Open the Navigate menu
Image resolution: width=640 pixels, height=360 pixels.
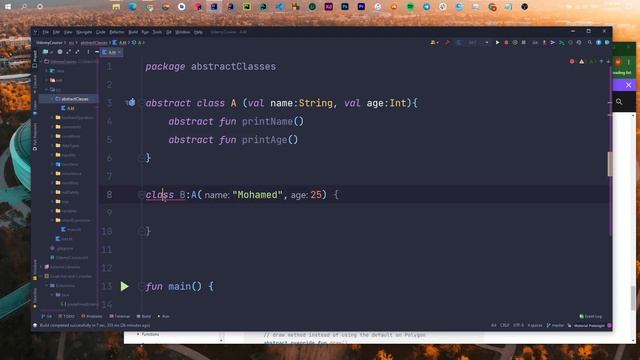coord(84,32)
